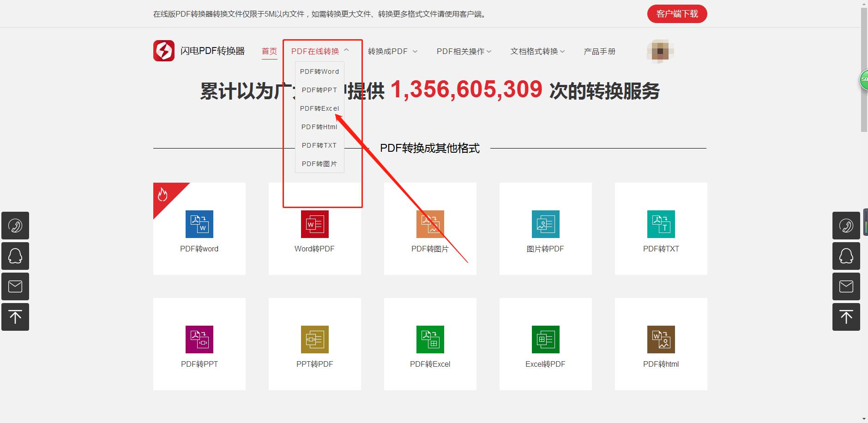Open the PDF转PPT purple icon
Screen dimensions: 868x423
pos(199,340)
